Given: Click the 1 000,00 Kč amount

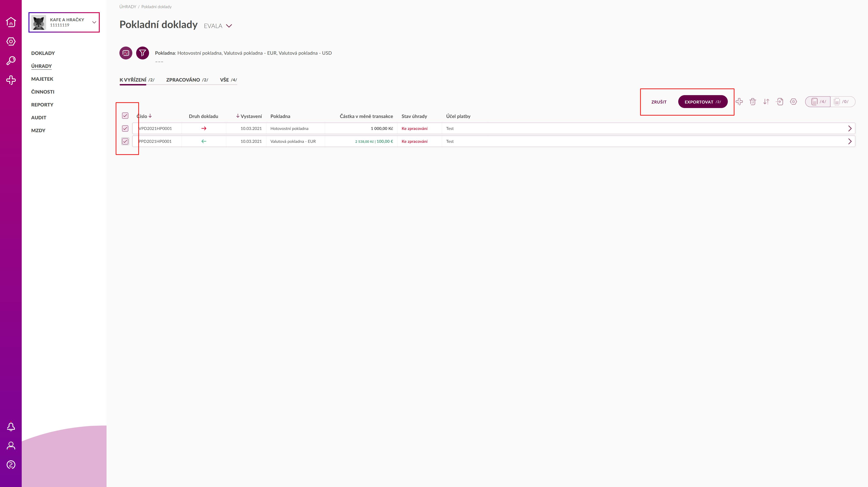Looking at the screenshot, I should point(382,128).
